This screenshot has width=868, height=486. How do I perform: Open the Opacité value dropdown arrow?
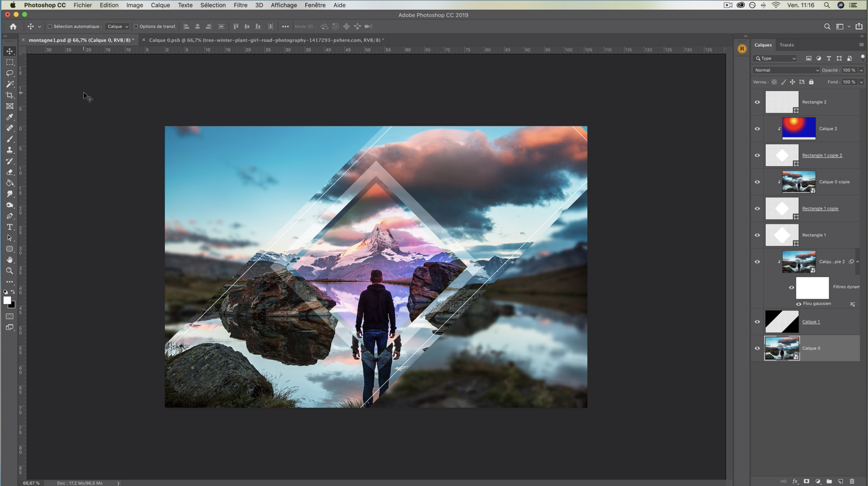[x=861, y=70]
